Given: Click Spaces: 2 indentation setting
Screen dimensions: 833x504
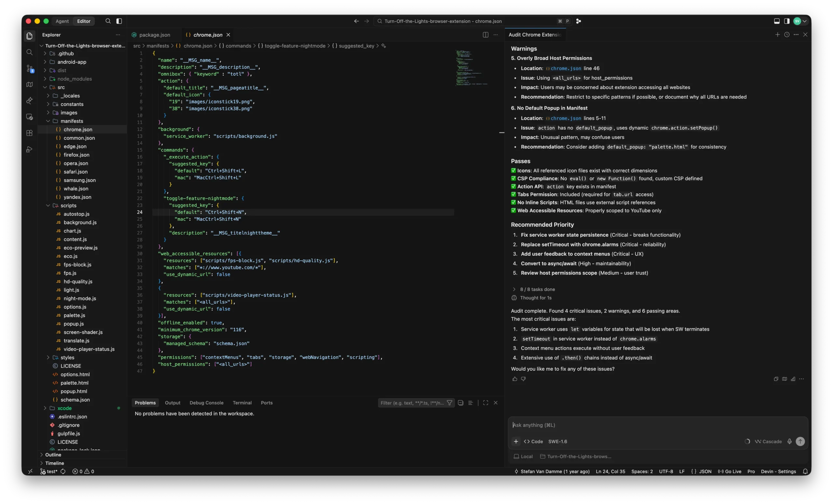Looking at the screenshot, I should coord(642,471).
